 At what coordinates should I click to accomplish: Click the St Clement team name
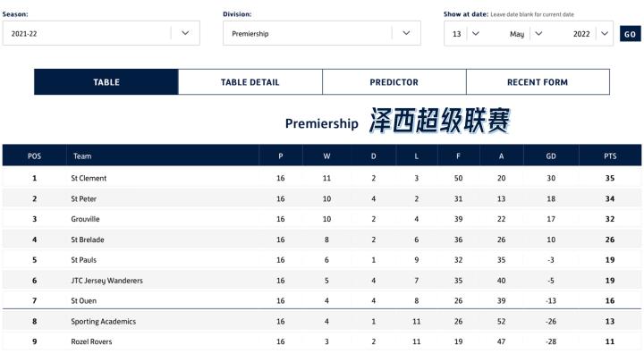[x=89, y=178]
